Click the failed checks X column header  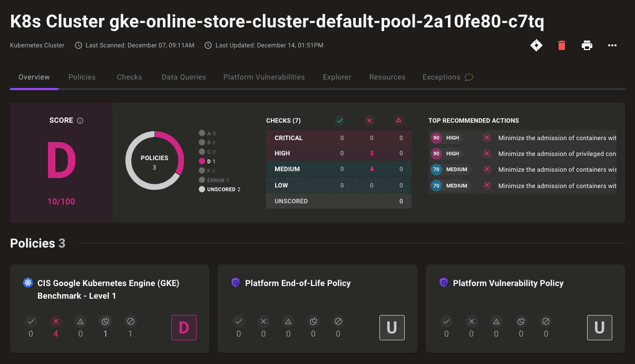pyautogui.click(x=369, y=121)
